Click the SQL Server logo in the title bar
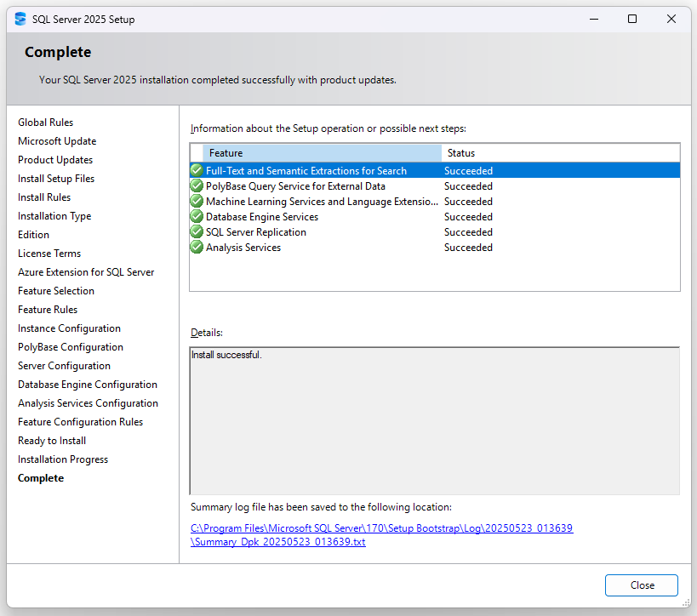 coord(20,18)
